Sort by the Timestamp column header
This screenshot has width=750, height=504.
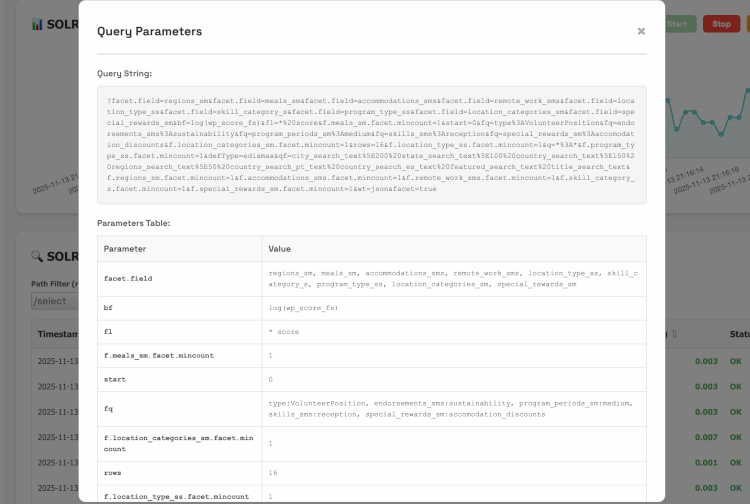(58, 334)
